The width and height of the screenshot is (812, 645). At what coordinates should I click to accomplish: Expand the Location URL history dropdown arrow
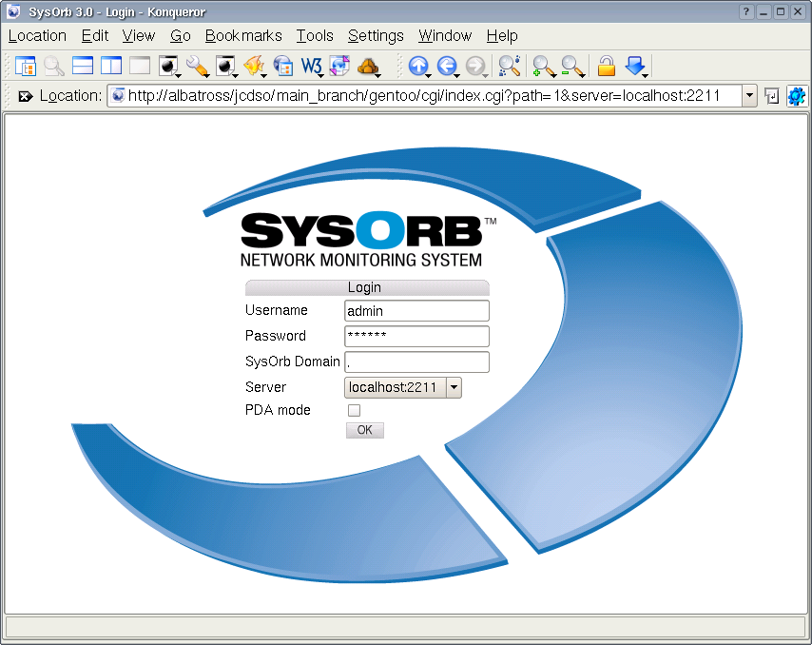click(749, 96)
